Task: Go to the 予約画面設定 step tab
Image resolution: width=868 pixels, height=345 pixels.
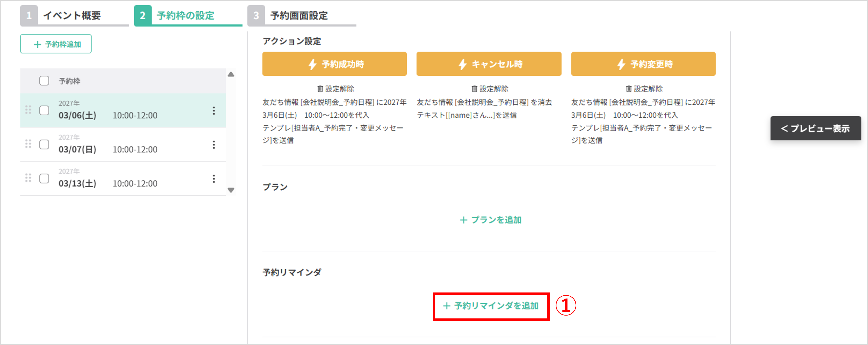Action: (x=299, y=16)
